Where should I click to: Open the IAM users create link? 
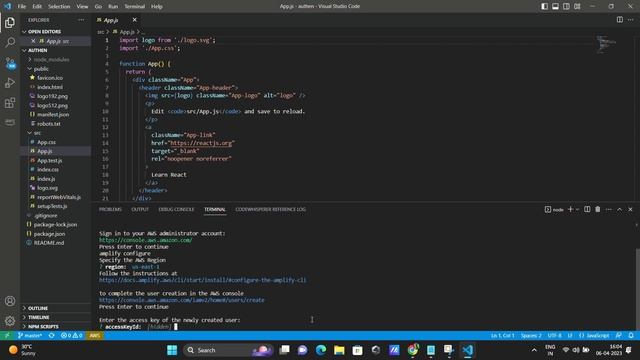182,300
